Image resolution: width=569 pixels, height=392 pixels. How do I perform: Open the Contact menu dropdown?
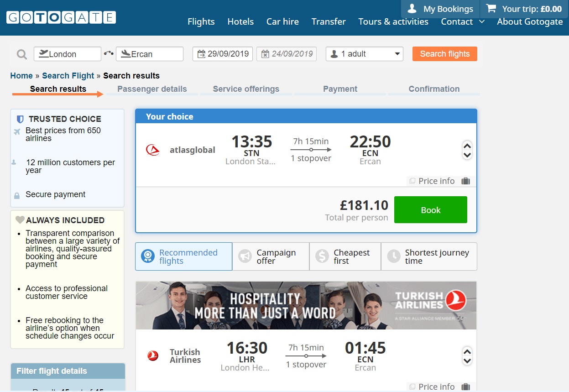point(463,21)
